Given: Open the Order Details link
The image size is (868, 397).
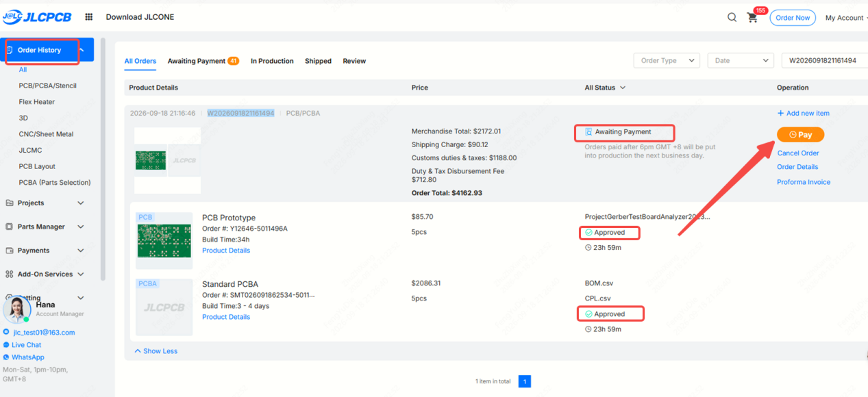Looking at the screenshot, I should click(x=797, y=167).
